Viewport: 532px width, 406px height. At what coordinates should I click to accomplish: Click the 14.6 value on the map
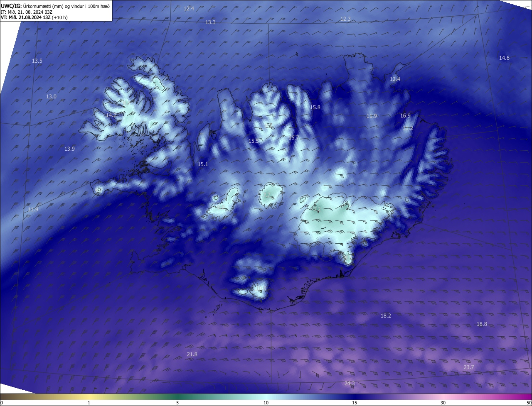click(504, 58)
